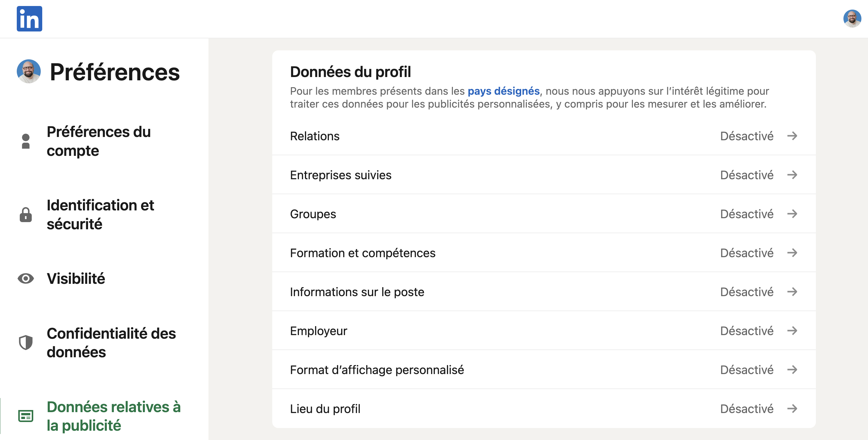Screen dimensions: 868x440
Task: Select Préférences du compte menu item
Action: [98, 141]
